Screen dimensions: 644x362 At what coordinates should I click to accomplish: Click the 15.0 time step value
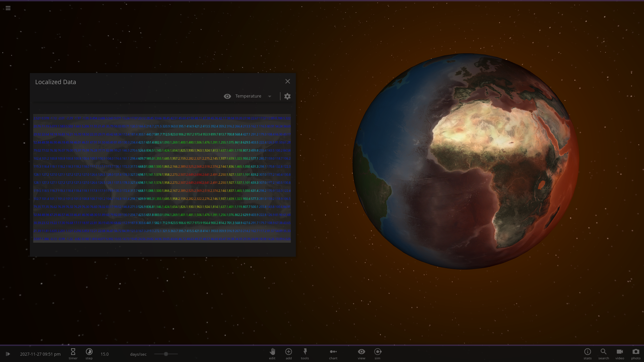tap(105, 354)
